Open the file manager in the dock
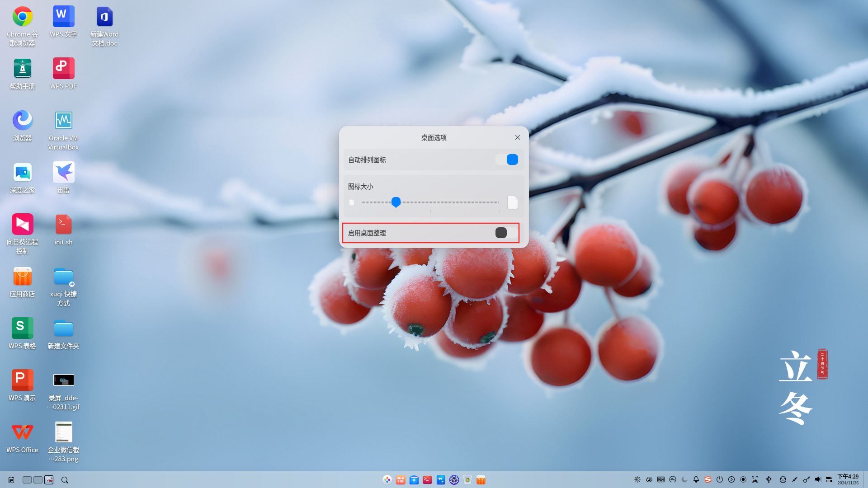This screenshot has width=868, height=488. pyautogui.click(x=414, y=480)
